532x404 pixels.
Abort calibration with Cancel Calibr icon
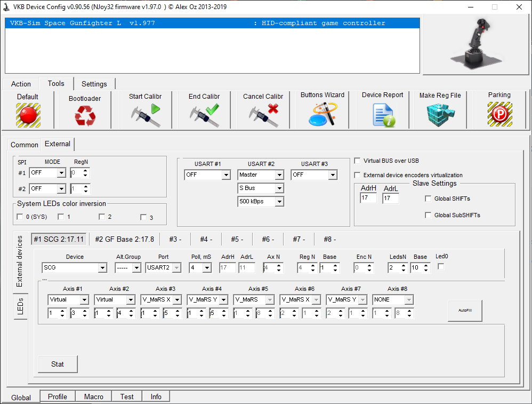(263, 115)
